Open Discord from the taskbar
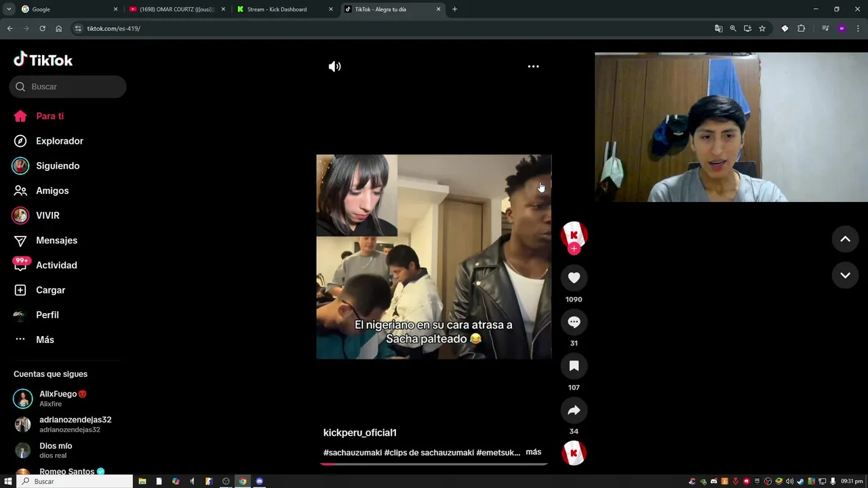The height and width of the screenshot is (488, 868). 259,481
